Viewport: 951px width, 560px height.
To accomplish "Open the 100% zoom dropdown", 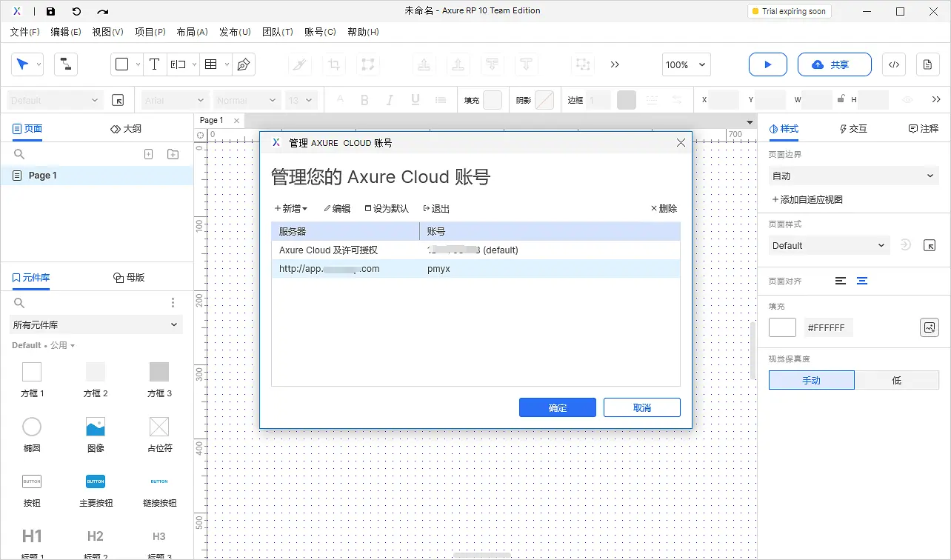I will coord(685,64).
